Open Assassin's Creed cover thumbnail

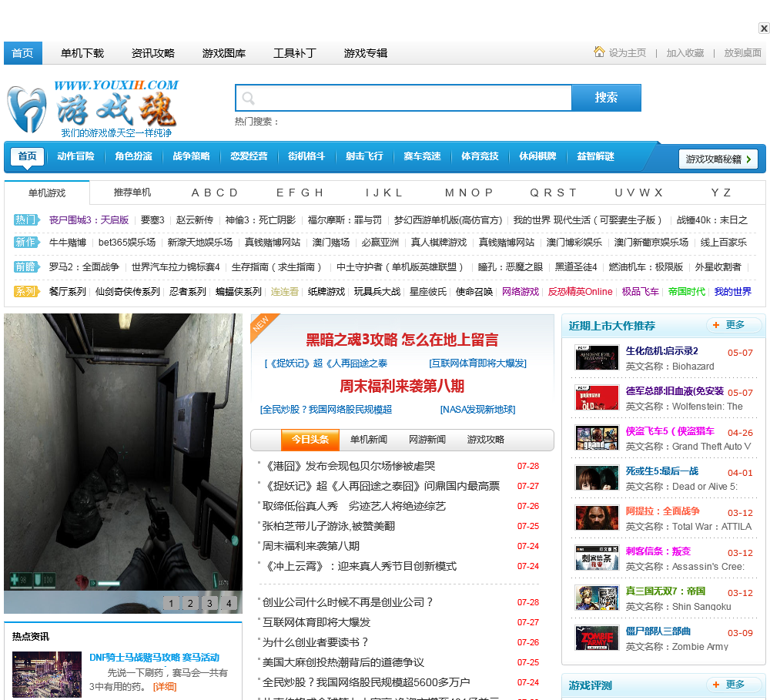click(597, 558)
